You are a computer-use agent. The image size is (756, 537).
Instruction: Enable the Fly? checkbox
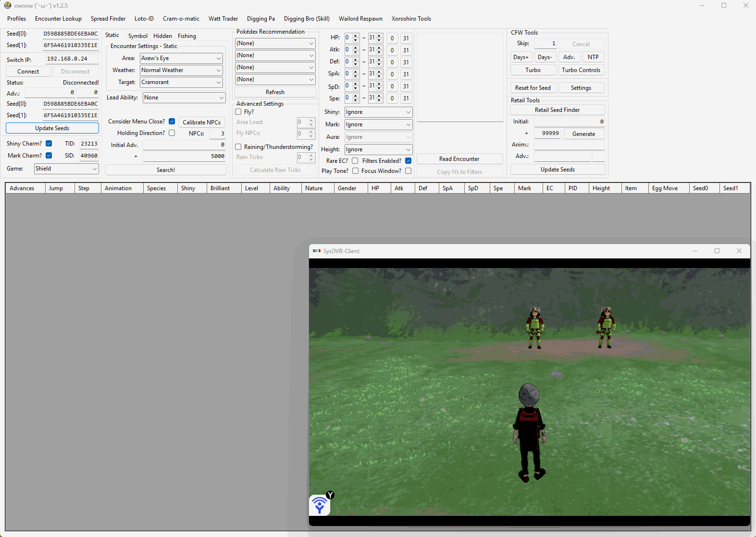pyautogui.click(x=238, y=112)
